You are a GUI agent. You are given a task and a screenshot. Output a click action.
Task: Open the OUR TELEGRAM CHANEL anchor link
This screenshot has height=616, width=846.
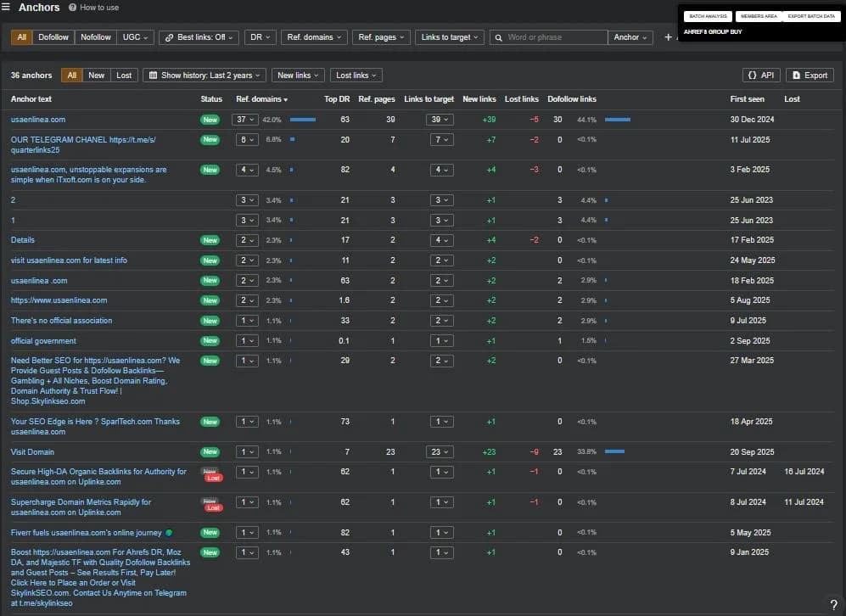coord(83,145)
